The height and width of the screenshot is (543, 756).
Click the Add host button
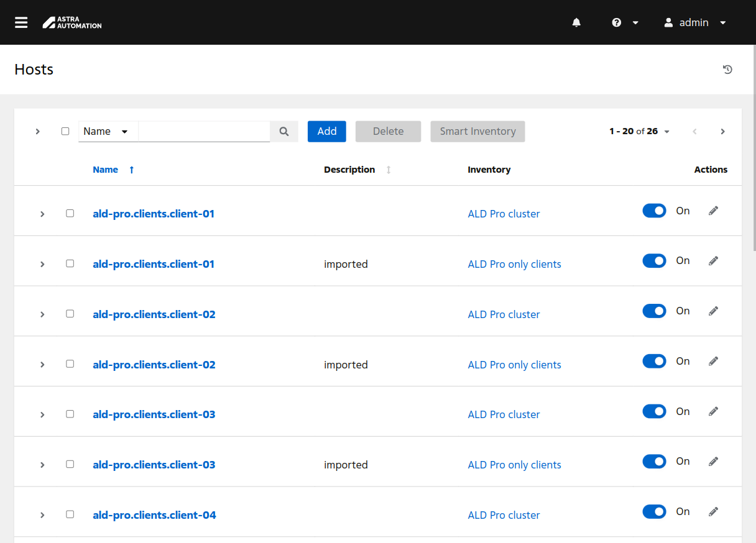(327, 131)
